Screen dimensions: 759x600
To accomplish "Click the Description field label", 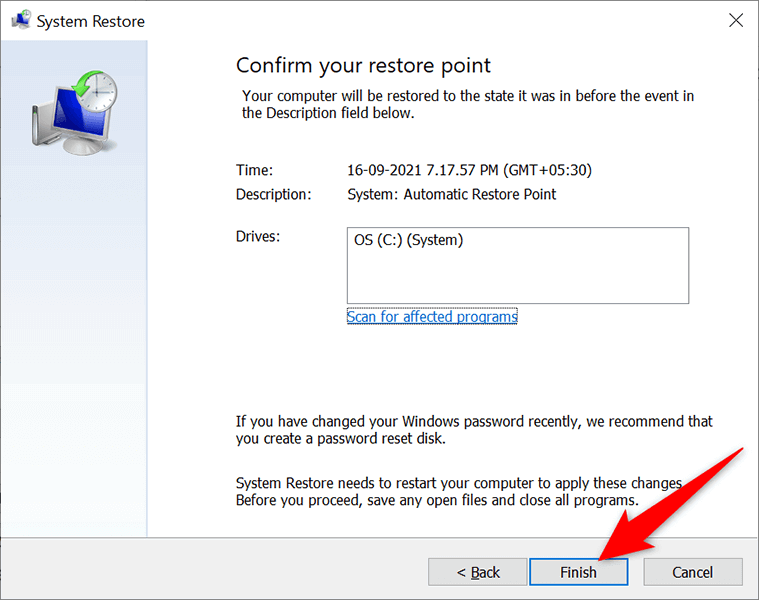I will [x=273, y=194].
